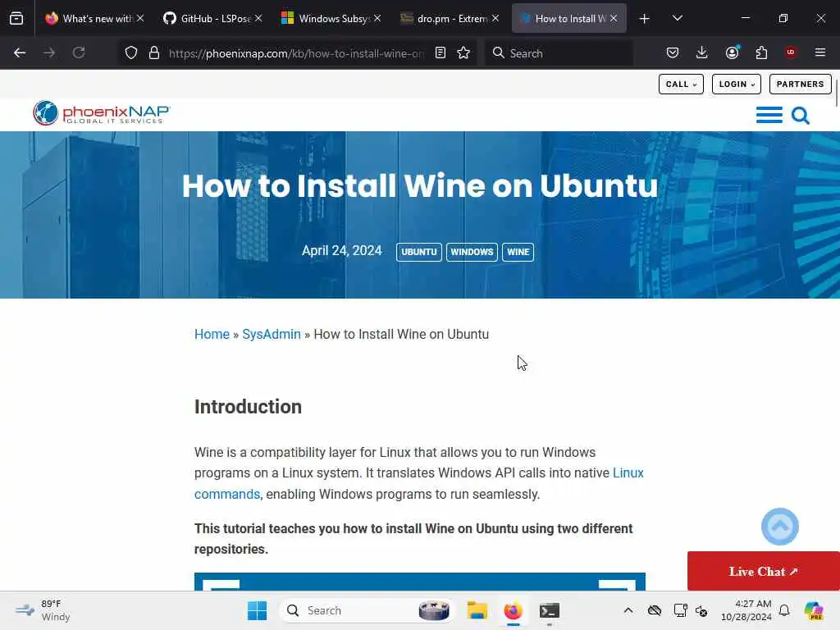This screenshot has height=630, width=840.
Task: Close the dro.pm tab
Action: coord(495,18)
